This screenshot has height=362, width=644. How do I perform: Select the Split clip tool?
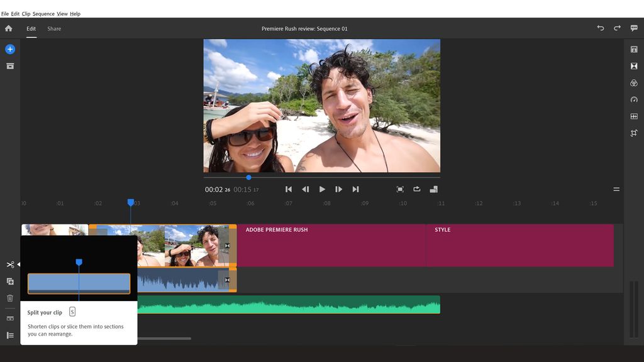click(10, 265)
